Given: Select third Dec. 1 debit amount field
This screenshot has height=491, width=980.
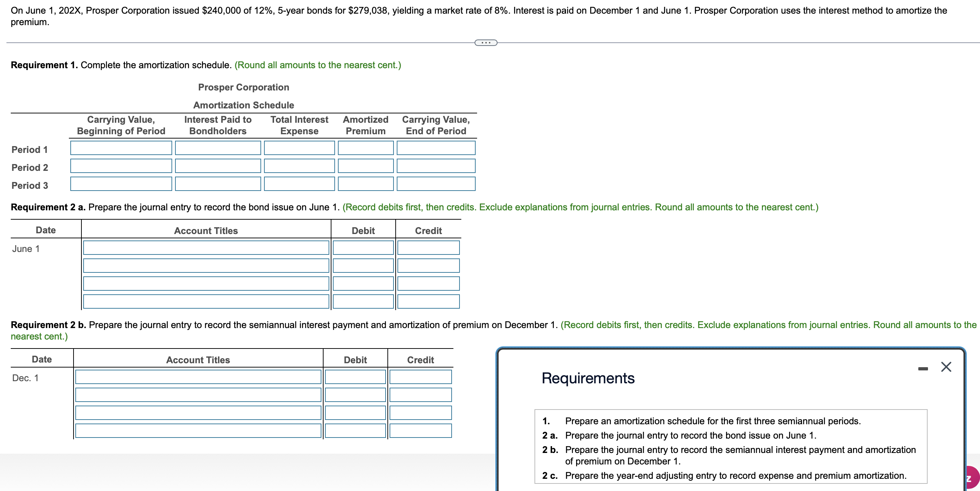Looking at the screenshot, I should [x=355, y=413].
